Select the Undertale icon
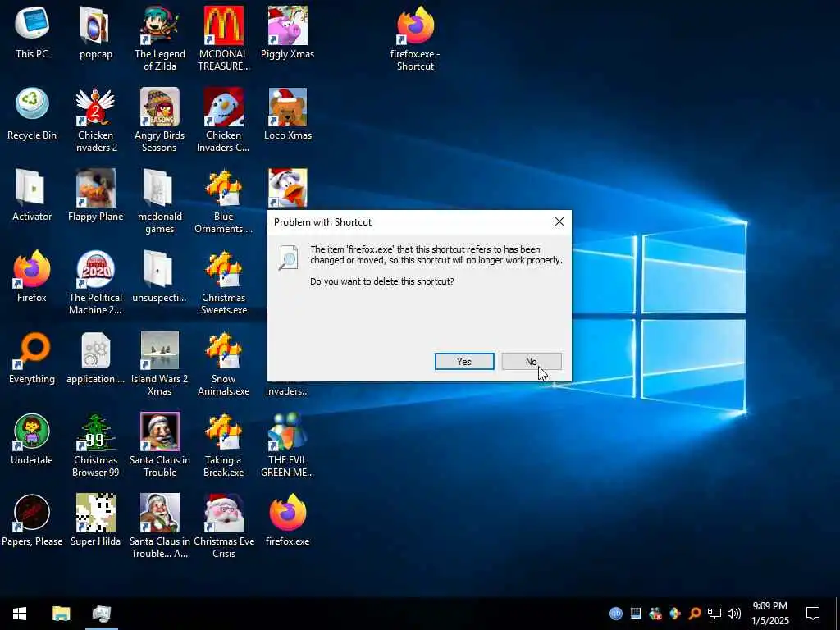This screenshot has height=630, width=840. pos(32,440)
